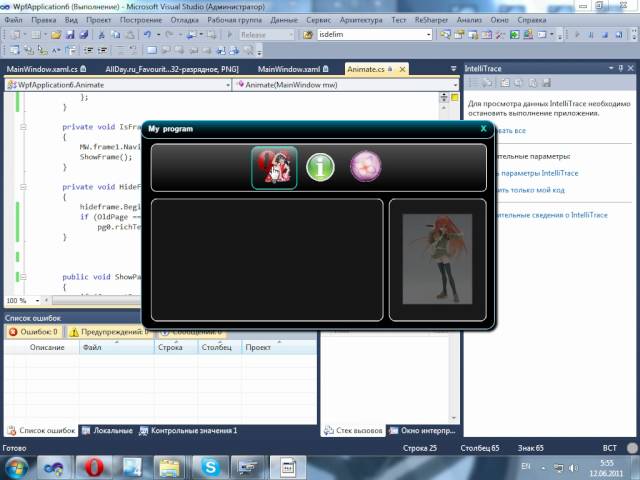Open the list of open document tabs
This screenshot has width=640, height=480.
click(x=453, y=69)
